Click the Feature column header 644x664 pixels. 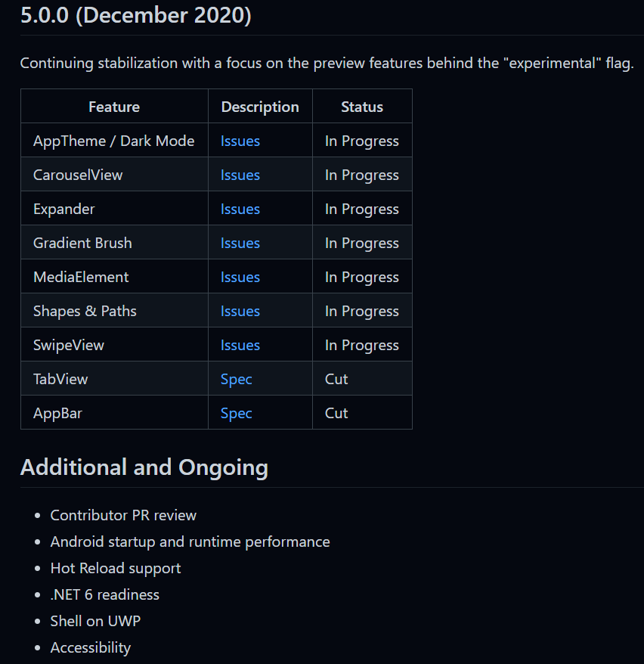point(114,107)
